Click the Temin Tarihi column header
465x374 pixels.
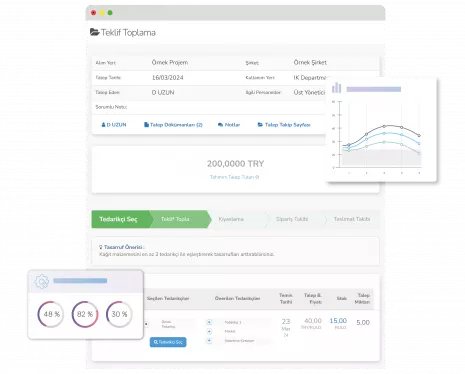click(x=286, y=298)
